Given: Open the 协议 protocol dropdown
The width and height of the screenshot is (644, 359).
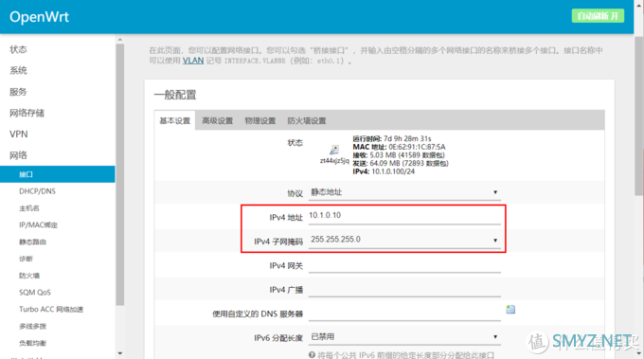Looking at the screenshot, I should point(404,192).
